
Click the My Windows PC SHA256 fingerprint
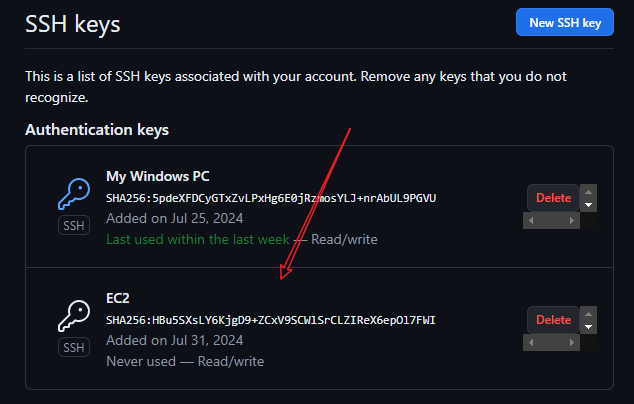[x=271, y=198]
